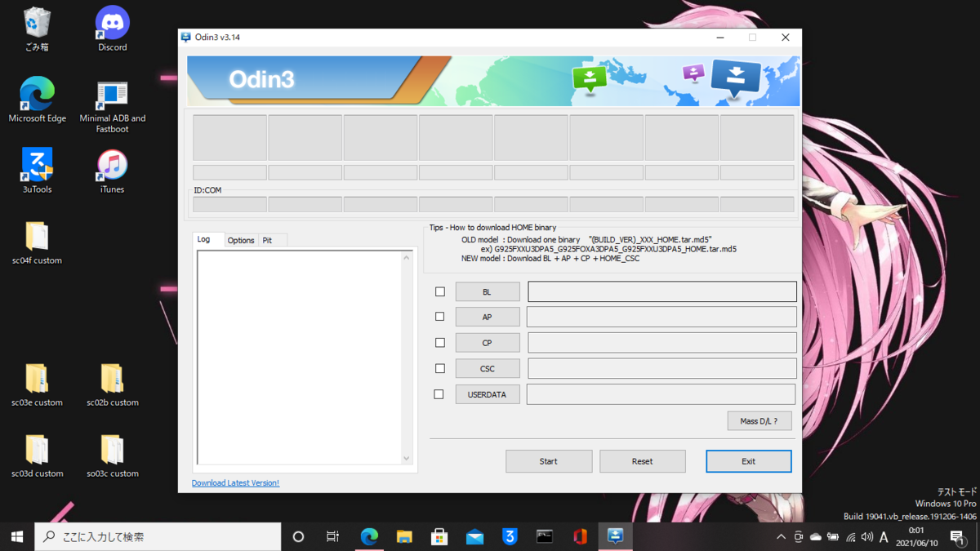Open the Recycle Bin desktop icon
This screenshot has width=980, height=551.
tap(37, 29)
